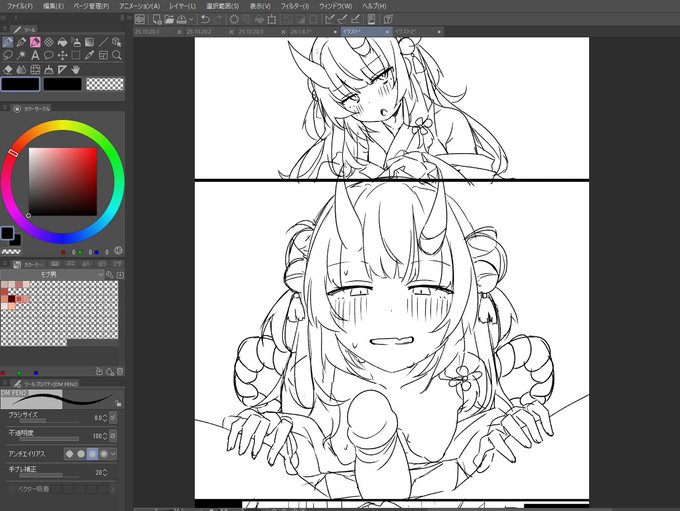Select the Pencil tool
Viewport: 680px width, 511px height.
point(21,42)
